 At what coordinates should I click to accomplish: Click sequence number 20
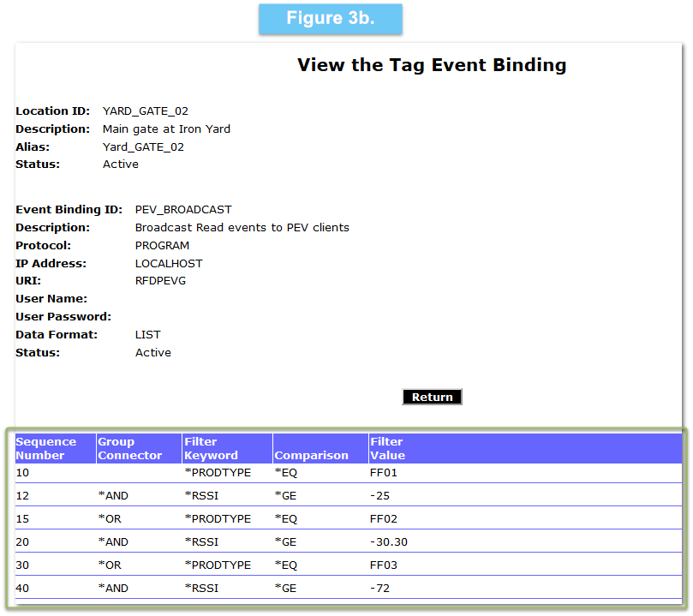click(x=22, y=542)
